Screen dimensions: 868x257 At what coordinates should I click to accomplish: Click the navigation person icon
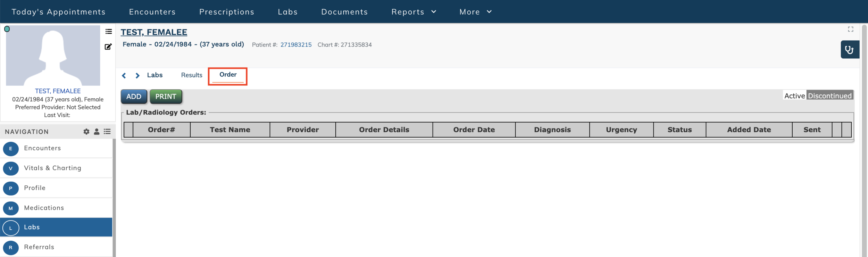pyautogui.click(x=97, y=132)
